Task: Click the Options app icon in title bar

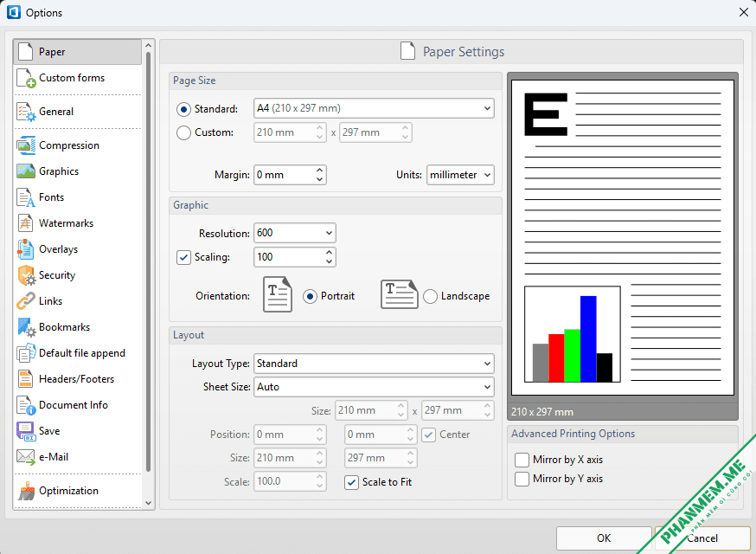Action: [x=14, y=12]
